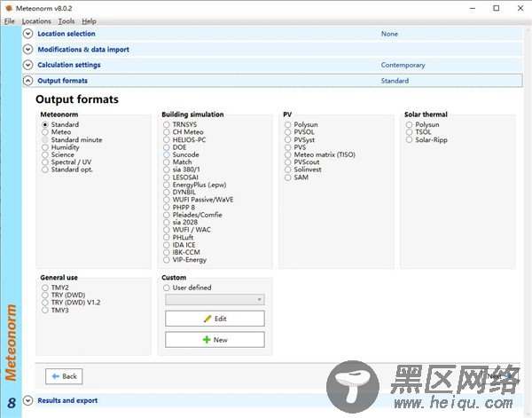Click the Meteonorm app icon in title bar
532x418 pixels.
(9, 8)
